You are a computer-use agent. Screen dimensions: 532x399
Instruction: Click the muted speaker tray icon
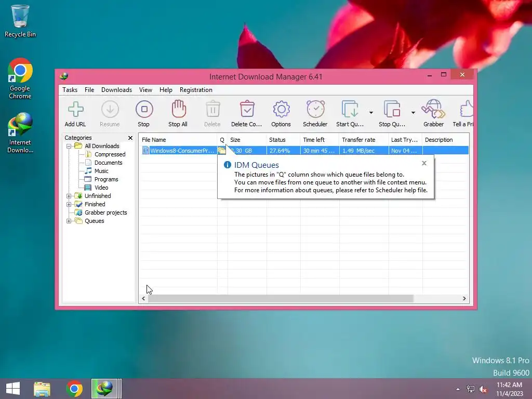click(x=483, y=389)
